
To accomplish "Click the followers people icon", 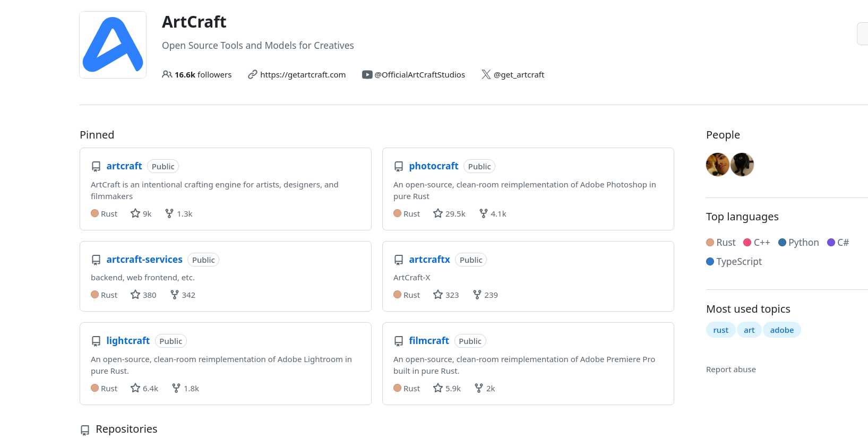I will [167, 75].
